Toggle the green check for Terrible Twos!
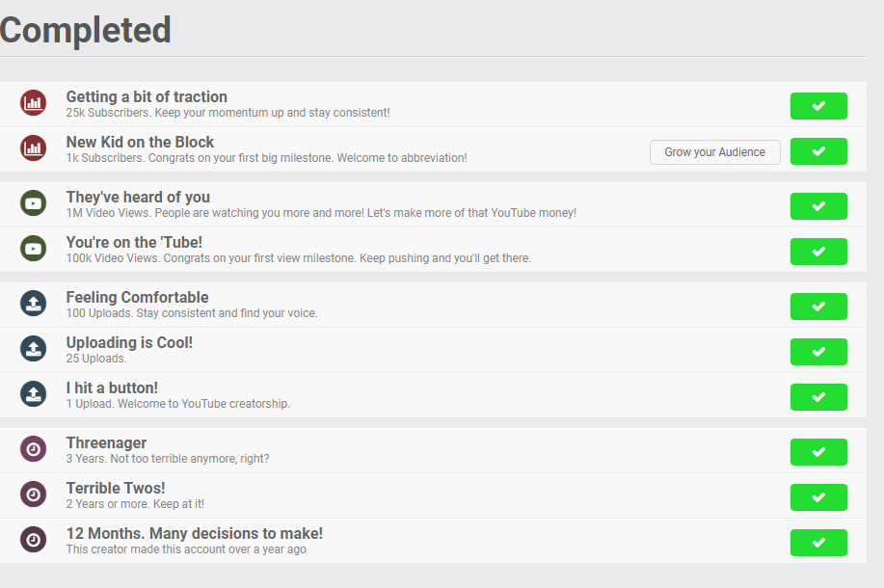Image resolution: width=884 pixels, height=588 pixels. tap(818, 497)
